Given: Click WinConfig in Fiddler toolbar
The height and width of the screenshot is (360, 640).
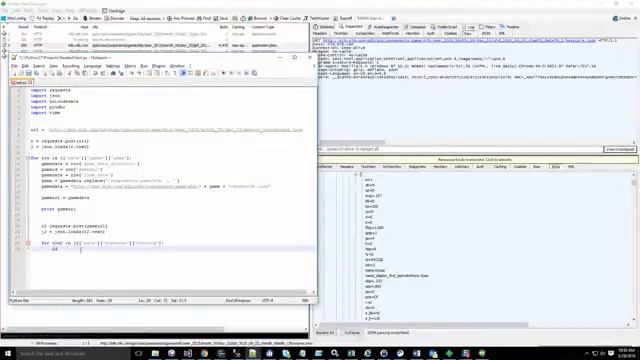Looking at the screenshot, I should 13,18.
